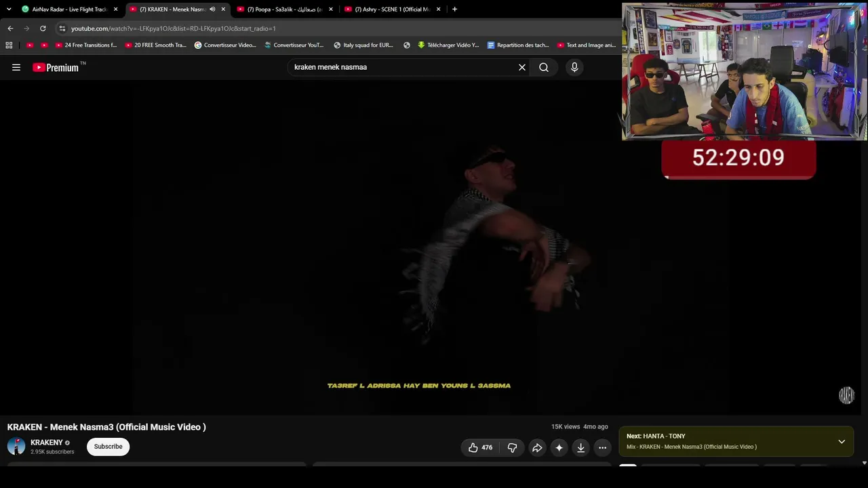Open the Ask sparkle AI button

pos(559,447)
